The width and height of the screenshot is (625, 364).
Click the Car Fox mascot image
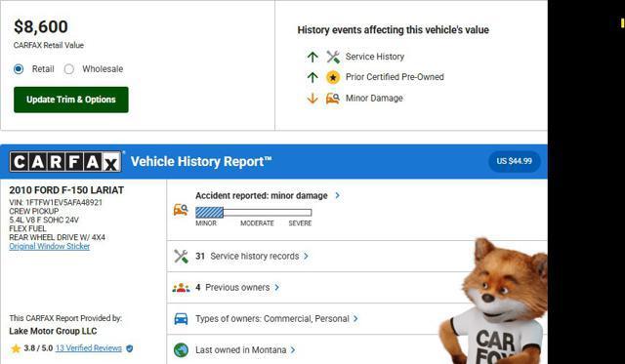494,302
